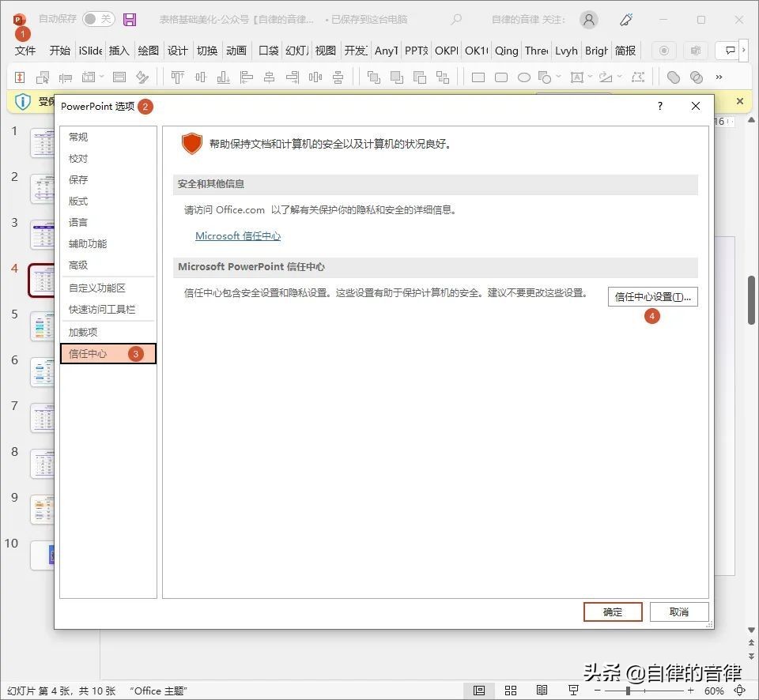The image size is (759, 700).
Task: Click the dialog help question mark icon
Action: [660, 106]
